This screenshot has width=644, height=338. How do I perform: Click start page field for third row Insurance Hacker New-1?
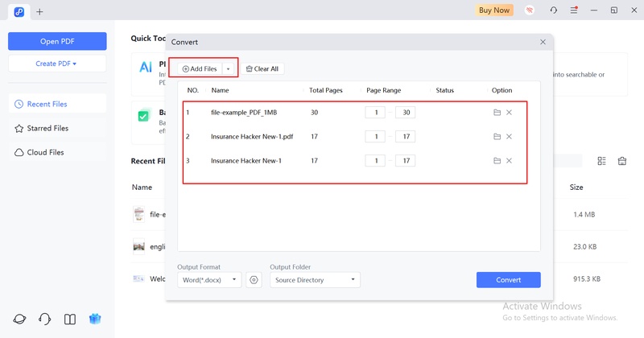(x=375, y=161)
